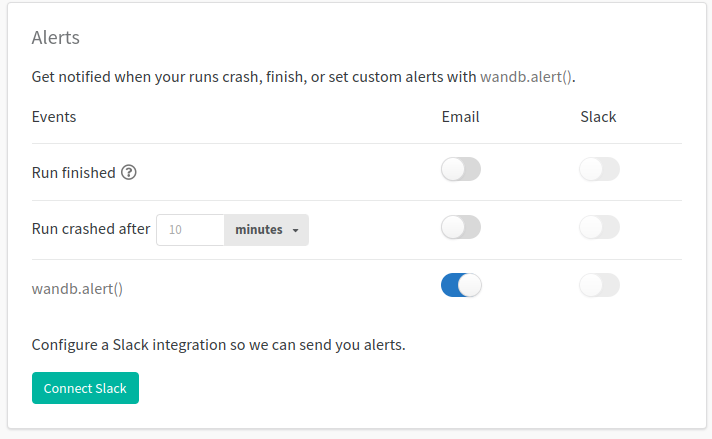Image resolution: width=712 pixels, height=439 pixels.
Task: Click the help icon beside Run finished
Action: [129, 172]
